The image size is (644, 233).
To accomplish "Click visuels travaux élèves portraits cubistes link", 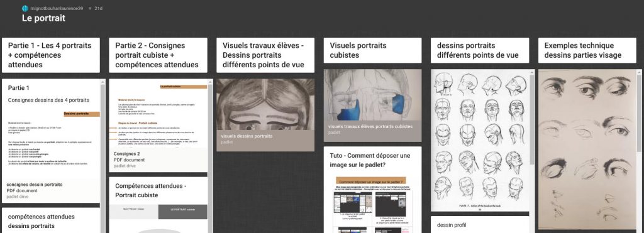I will click(x=370, y=126).
